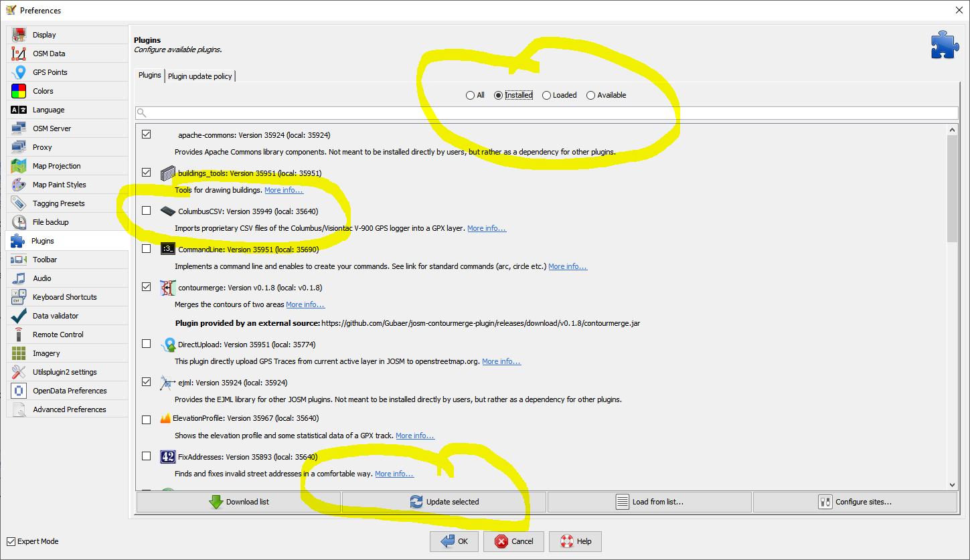Switch to Plugin update policy tab
Image resolution: width=970 pixels, height=560 pixels.
[199, 76]
